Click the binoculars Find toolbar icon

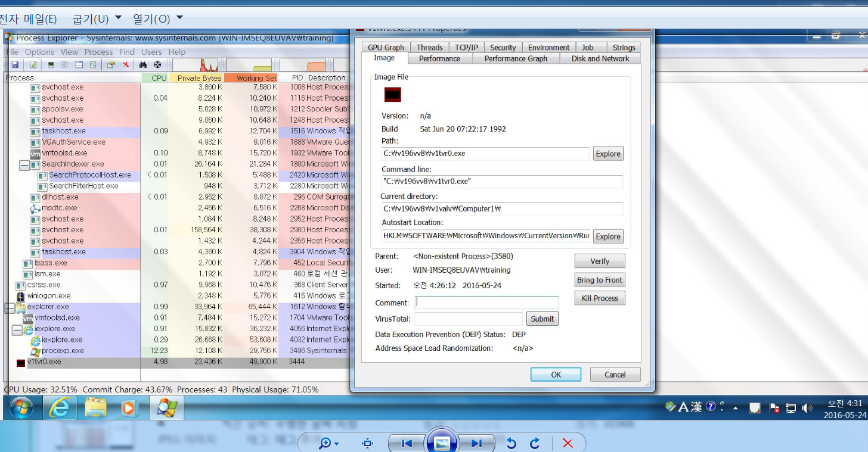[143, 64]
